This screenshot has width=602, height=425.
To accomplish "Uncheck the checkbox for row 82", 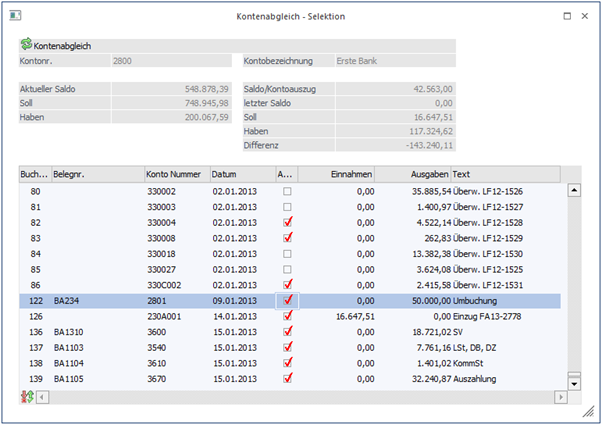I will 288,221.
